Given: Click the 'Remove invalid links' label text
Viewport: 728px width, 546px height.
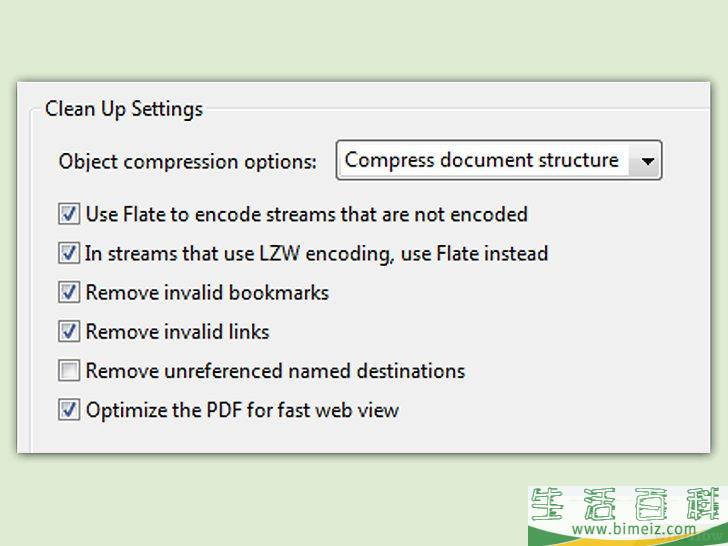Looking at the screenshot, I should click(x=177, y=331).
